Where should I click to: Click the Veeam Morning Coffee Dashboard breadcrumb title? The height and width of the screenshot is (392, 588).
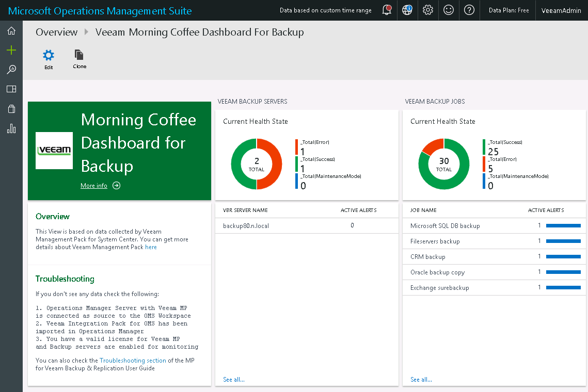pos(199,32)
